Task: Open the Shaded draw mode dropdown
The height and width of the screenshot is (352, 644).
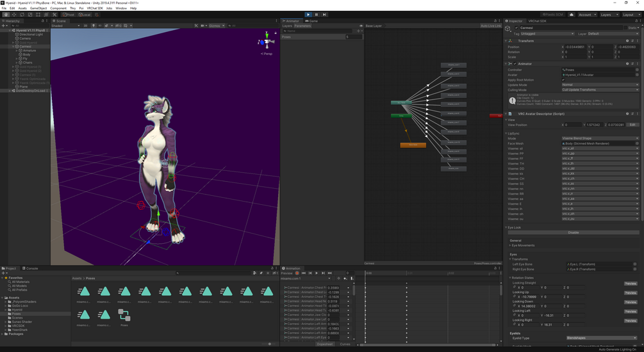Action: [x=66, y=26]
